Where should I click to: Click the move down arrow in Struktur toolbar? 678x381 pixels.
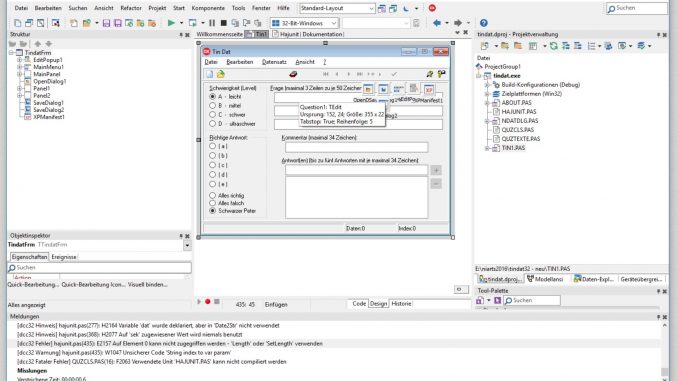(x=49, y=44)
